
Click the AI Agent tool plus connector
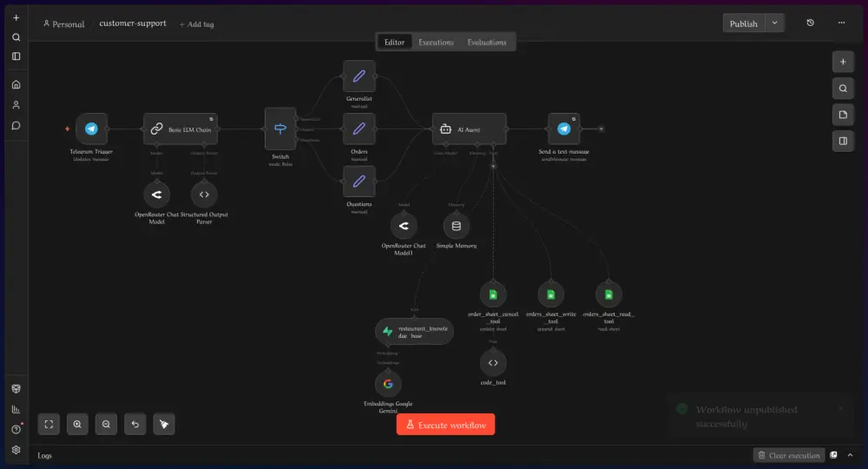point(493,166)
